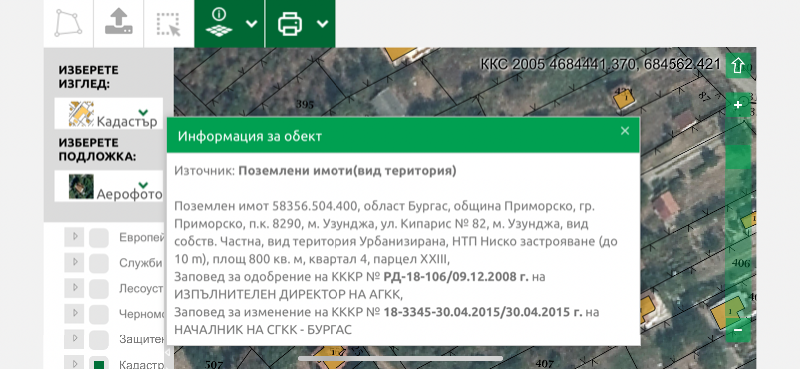
Task: Expand the Кадастр layer group
Action: pos(74,363)
